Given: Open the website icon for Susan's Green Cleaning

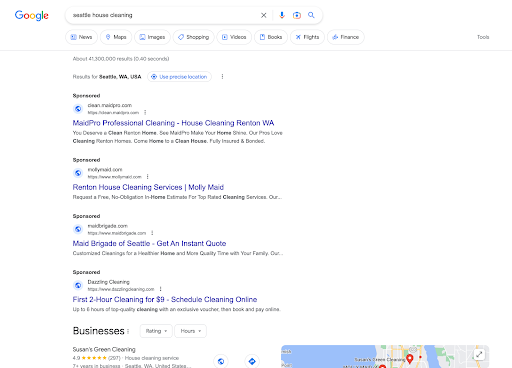Looking at the screenshot, I should pos(221,361).
